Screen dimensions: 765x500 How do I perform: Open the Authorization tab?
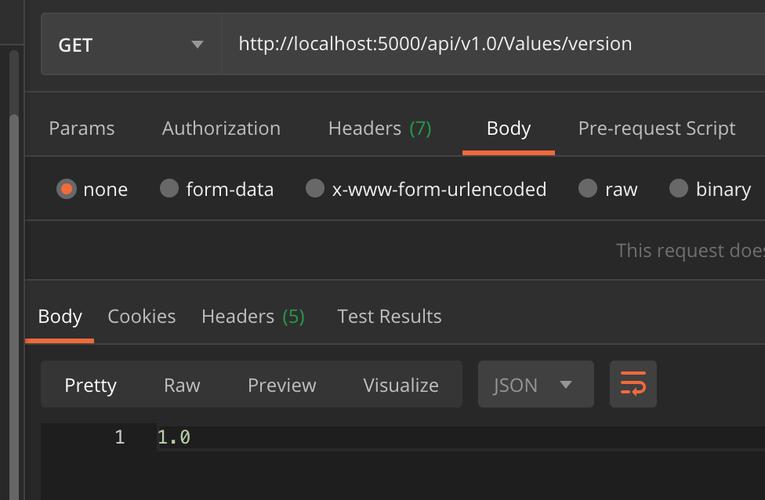click(221, 128)
